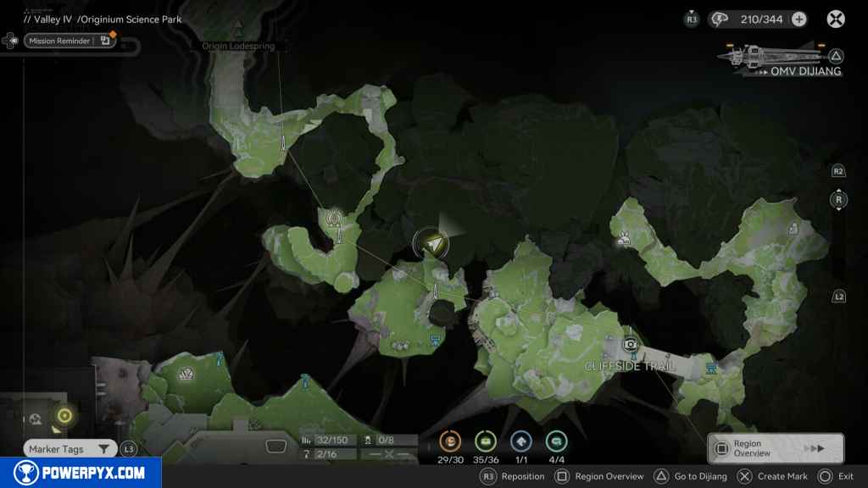868x488 pixels.
Task: Select the Exit option in bottom bar
Action: click(x=836, y=476)
